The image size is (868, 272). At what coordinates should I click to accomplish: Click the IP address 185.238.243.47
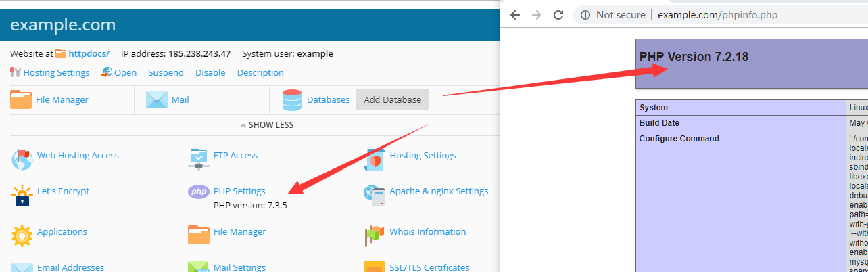176,53
